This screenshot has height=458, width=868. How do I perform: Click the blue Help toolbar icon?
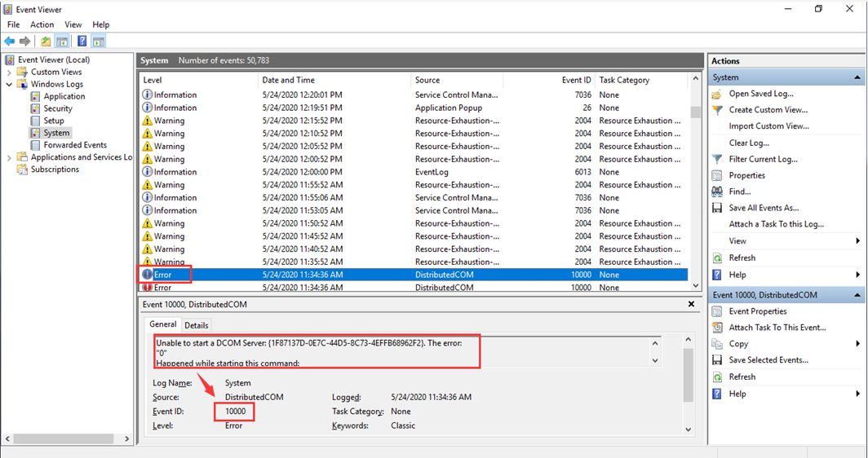(82, 42)
